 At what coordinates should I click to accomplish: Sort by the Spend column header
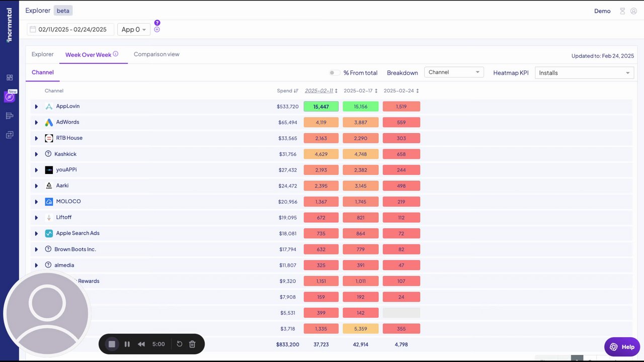pyautogui.click(x=287, y=91)
